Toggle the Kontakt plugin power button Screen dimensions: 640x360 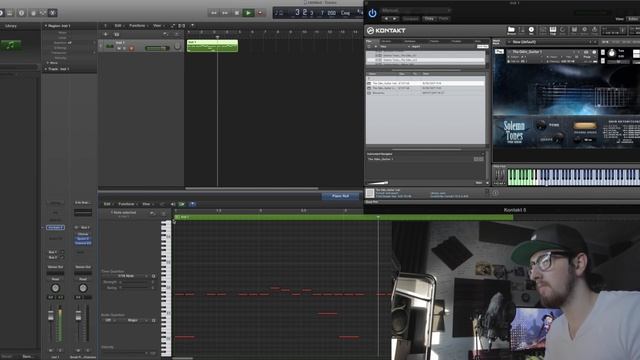(372, 13)
